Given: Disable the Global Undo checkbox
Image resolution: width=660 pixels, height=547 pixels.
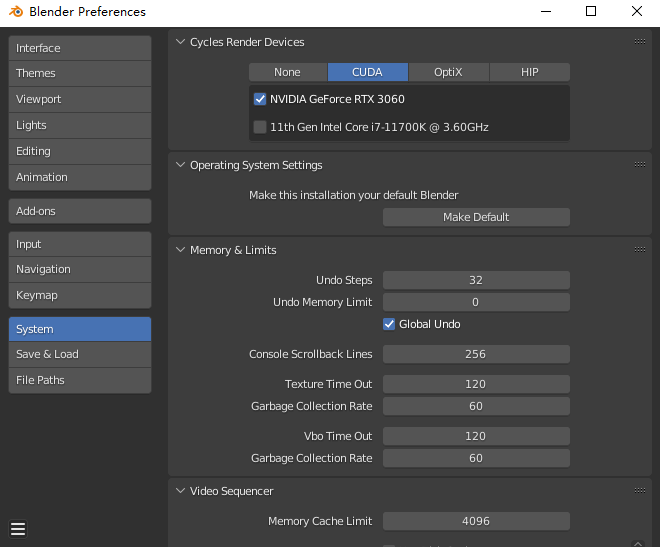Looking at the screenshot, I should click(x=390, y=324).
